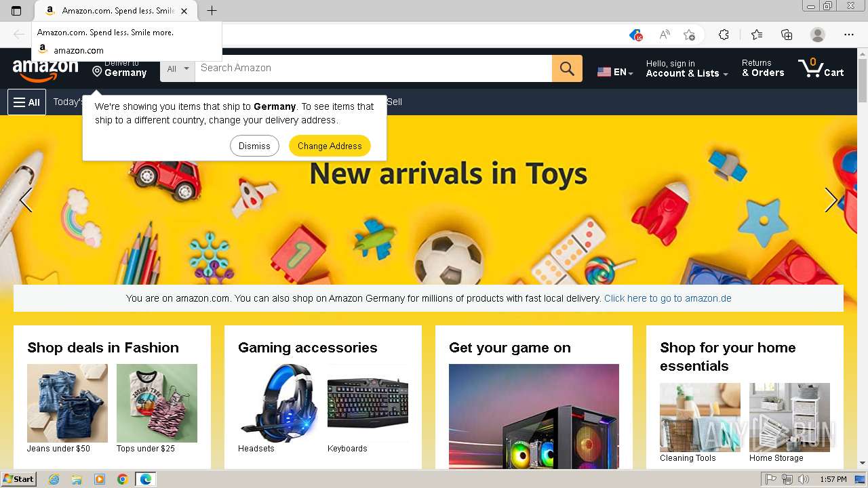Image resolution: width=868 pixels, height=488 pixels.
Task: Open the shopping cart icon
Action: click(x=821, y=68)
